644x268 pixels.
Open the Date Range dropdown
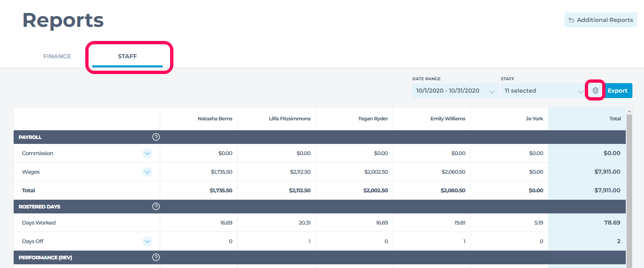455,91
